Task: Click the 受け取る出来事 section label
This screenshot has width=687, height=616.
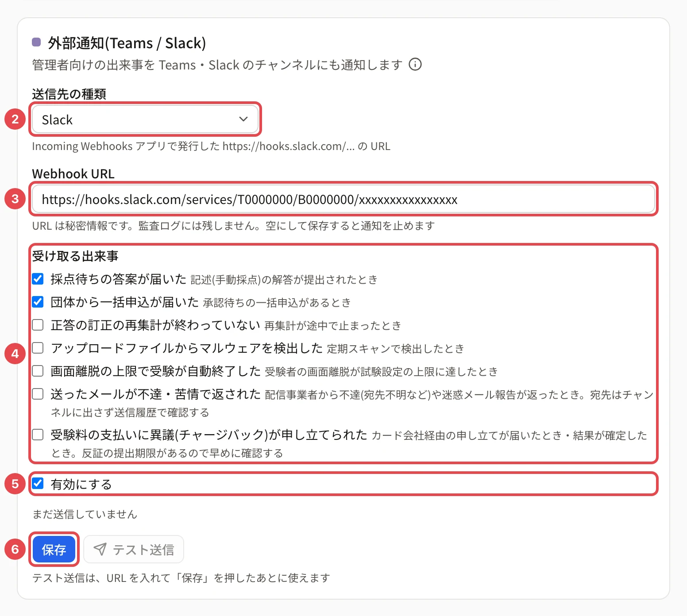Action: [75, 256]
